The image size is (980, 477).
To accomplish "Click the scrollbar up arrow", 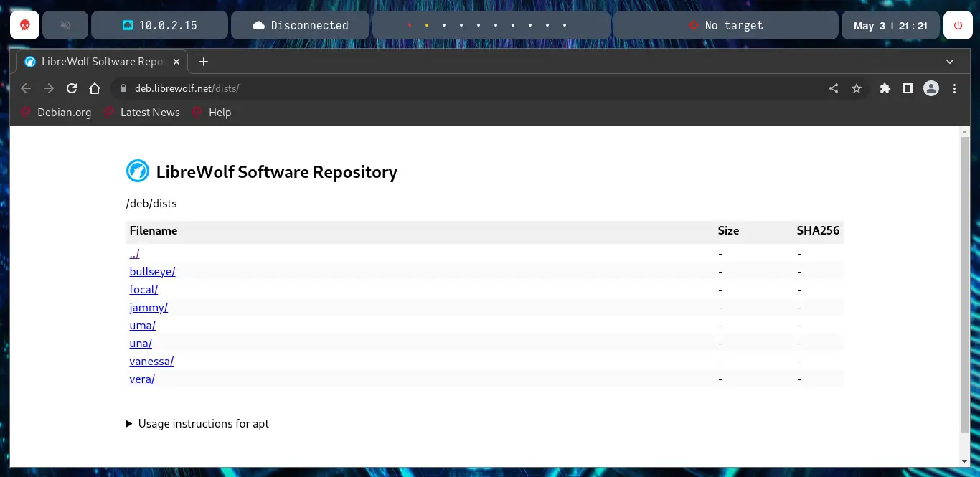I will (964, 132).
